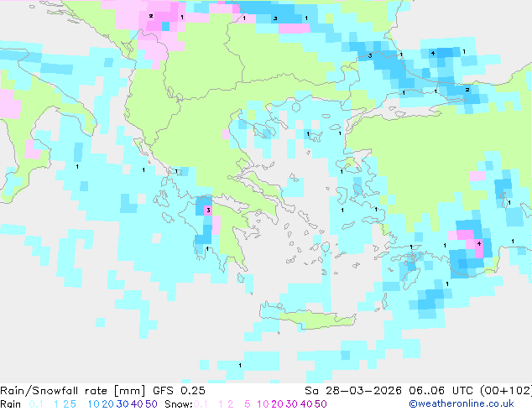Click rain legend value "0.1" in light cyan
This screenshot has height=411, width=532.
click(x=36, y=404)
